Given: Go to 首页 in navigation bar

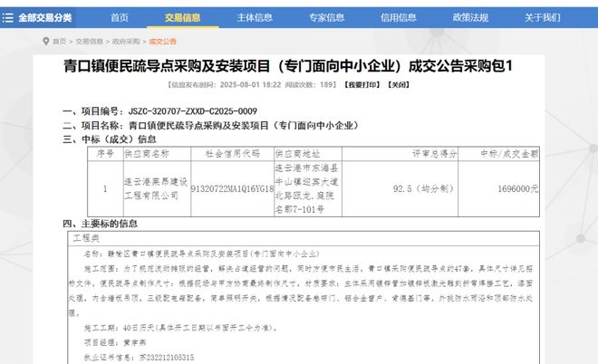Looking at the screenshot, I should coord(120,17).
